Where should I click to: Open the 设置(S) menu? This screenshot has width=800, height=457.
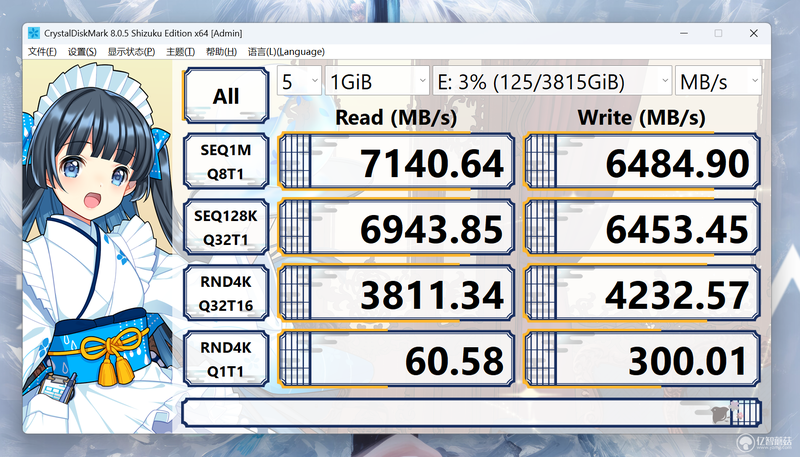pyautogui.click(x=82, y=52)
